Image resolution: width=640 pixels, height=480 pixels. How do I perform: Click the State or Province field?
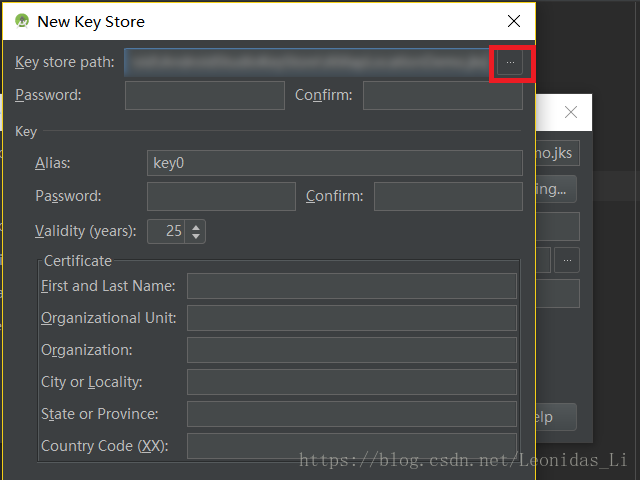352,414
